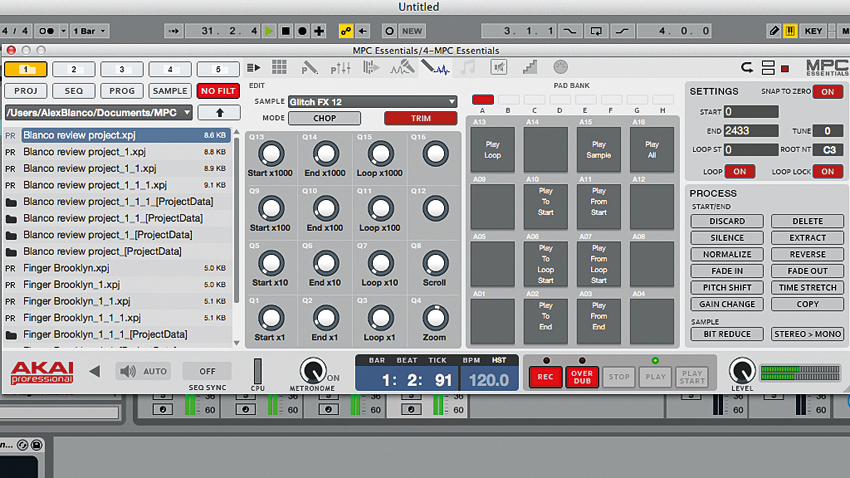
Task: Open the round dial mode icon
Action: (561, 67)
